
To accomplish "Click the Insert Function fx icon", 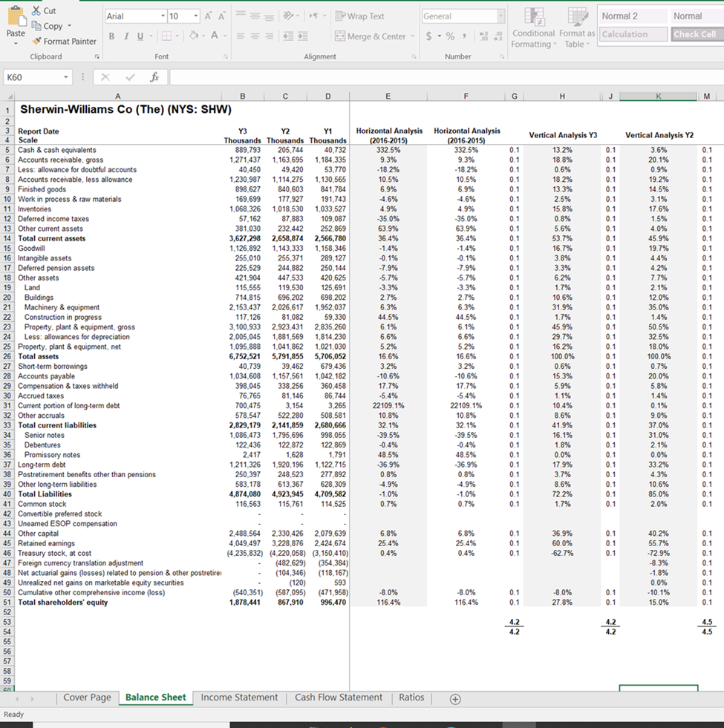I will pyautogui.click(x=154, y=77).
